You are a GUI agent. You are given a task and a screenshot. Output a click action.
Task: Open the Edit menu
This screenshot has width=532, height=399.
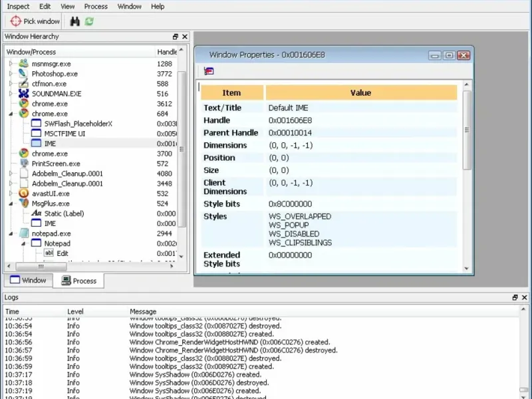point(45,7)
